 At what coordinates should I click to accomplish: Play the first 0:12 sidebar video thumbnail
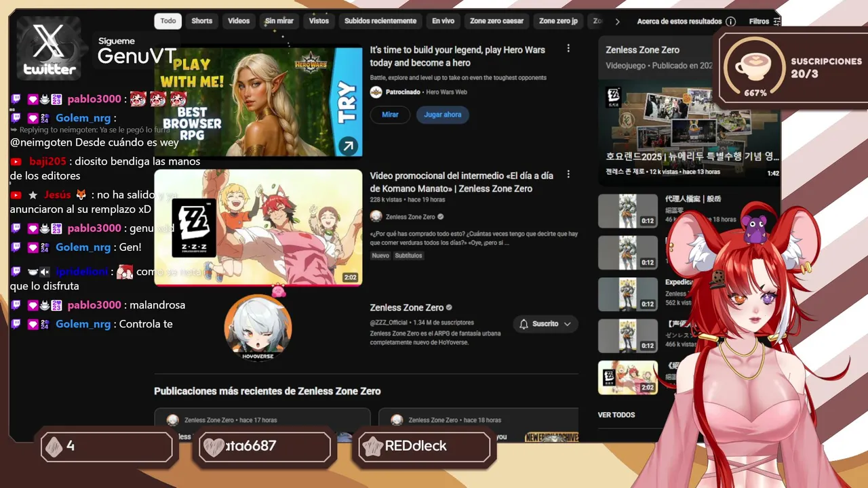click(x=628, y=211)
